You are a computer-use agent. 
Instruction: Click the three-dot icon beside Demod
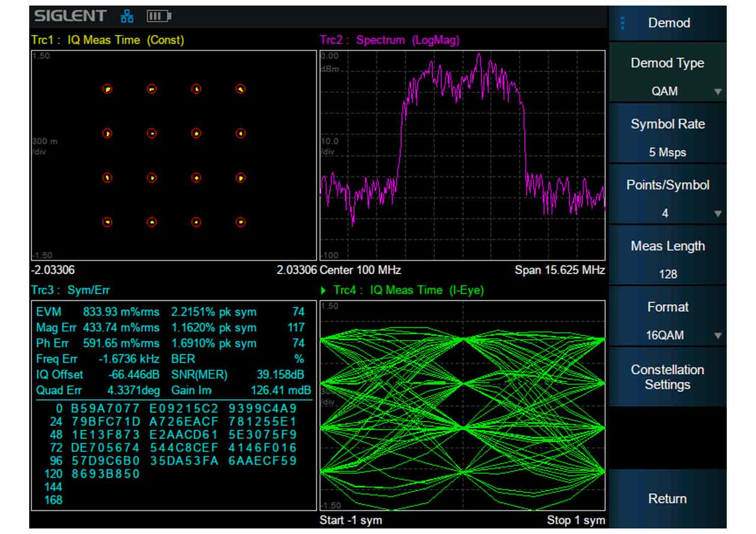pyautogui.click(x=622, y=23)
